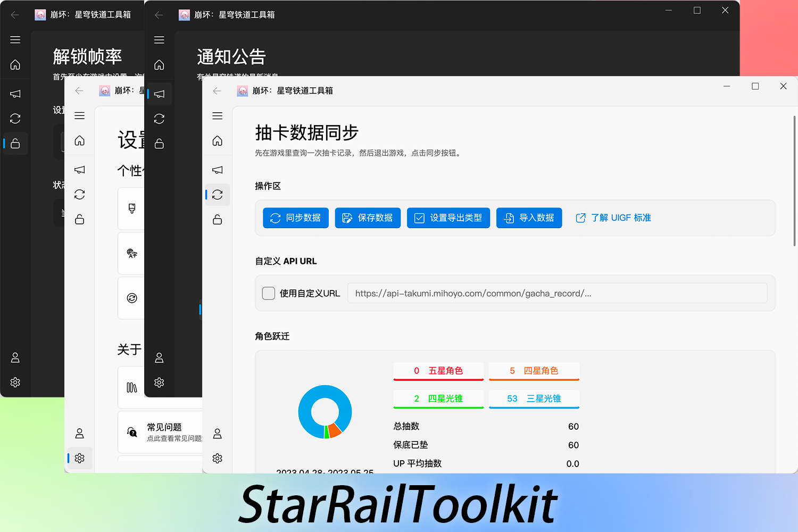Screen dimensions: 798x532
Task: Expand hamburger menu in front gacha sync window
Action: (217, 116)
